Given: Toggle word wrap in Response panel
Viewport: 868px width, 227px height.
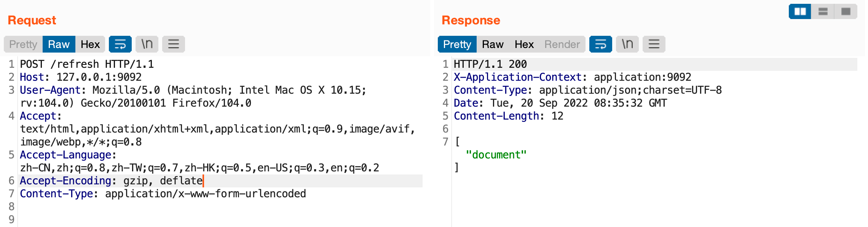Looking at the screenshot, I should pyautogui.click(x=600, y=44).
